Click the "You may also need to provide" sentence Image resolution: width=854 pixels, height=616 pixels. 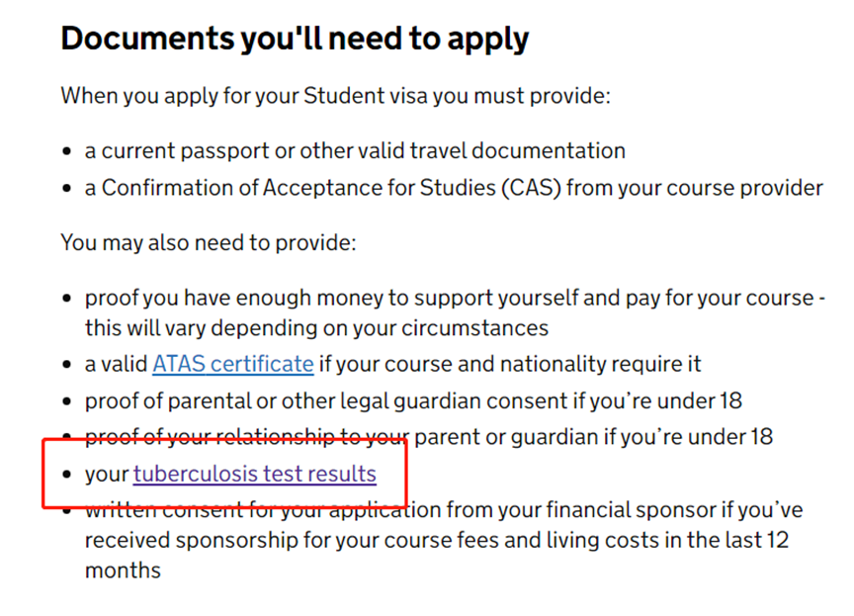[208, 242]
